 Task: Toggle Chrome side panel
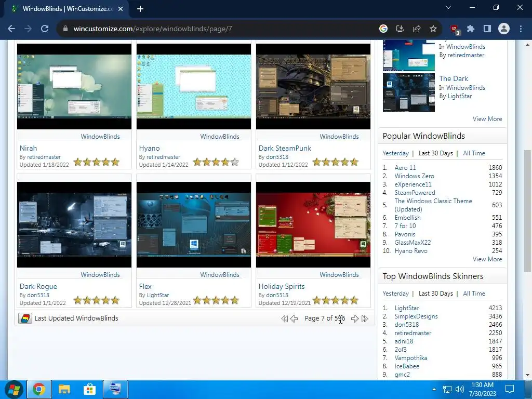coord(487,29)
